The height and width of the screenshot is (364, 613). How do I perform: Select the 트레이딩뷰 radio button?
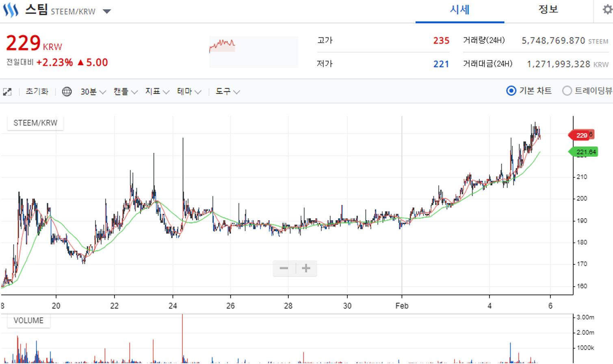tap(567, 91)
